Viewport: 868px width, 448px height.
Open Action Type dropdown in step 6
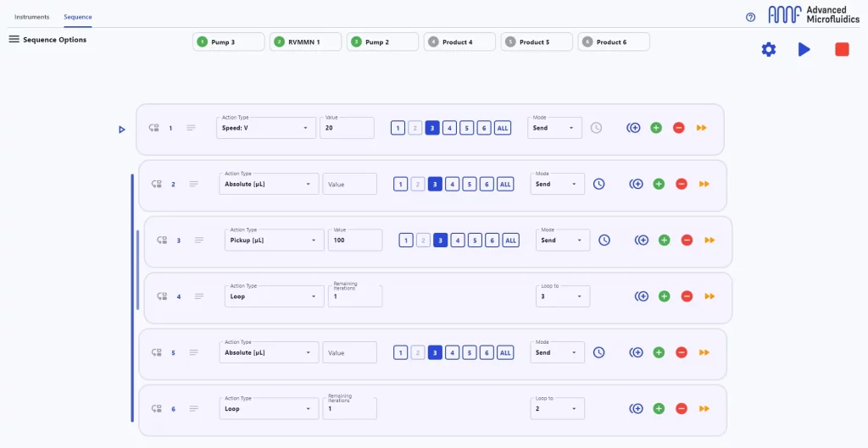(269, 409)
